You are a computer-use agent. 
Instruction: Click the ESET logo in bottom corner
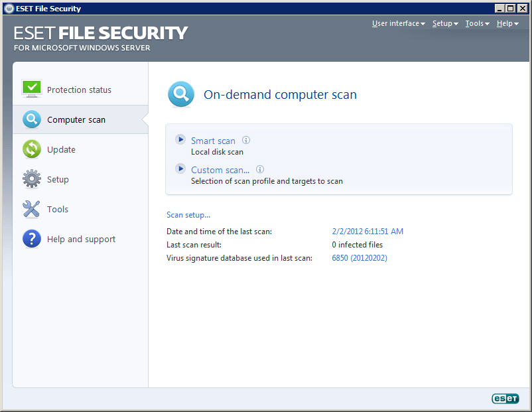pos(505,398)
